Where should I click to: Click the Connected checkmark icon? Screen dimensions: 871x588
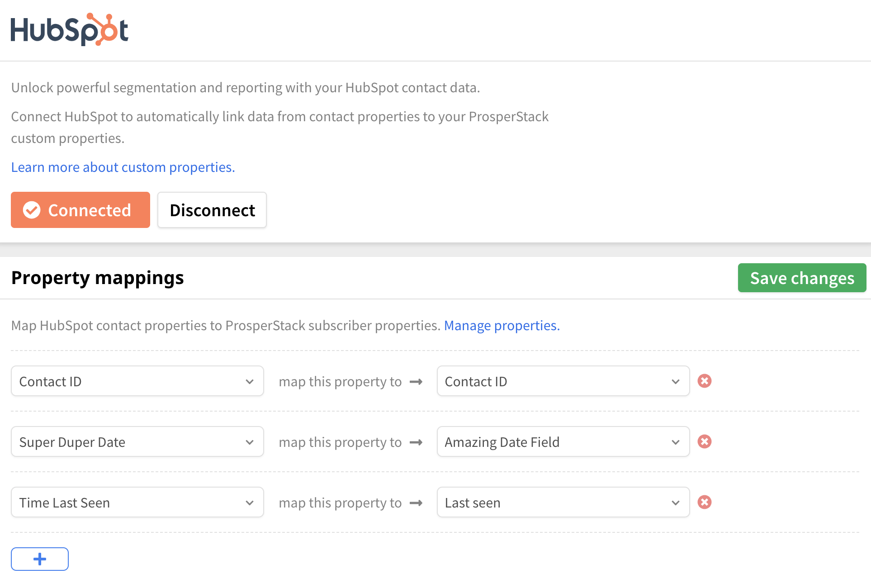32,210
